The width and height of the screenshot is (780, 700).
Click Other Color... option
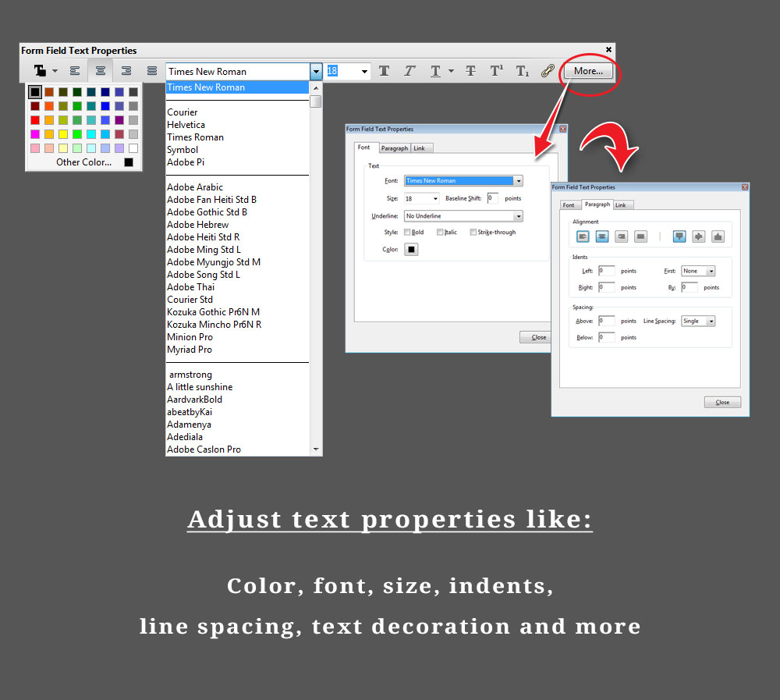pyautogui.click(x=83, y=162)
